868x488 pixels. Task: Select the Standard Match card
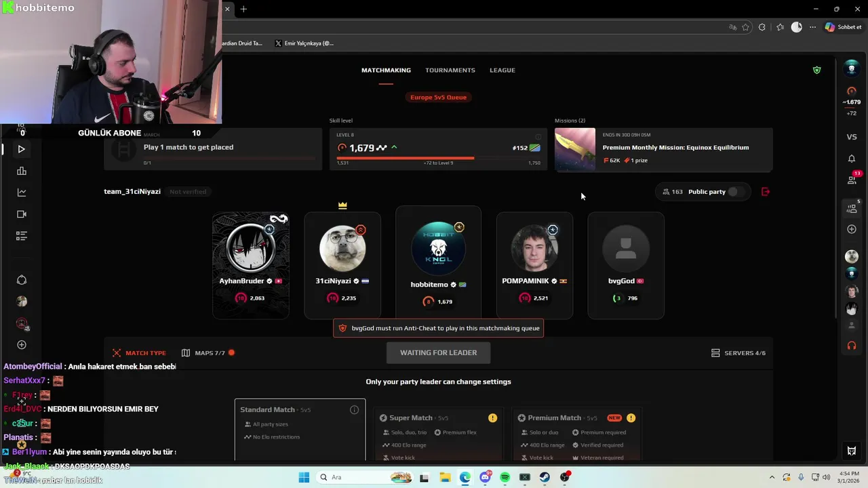tap(300, 430)
